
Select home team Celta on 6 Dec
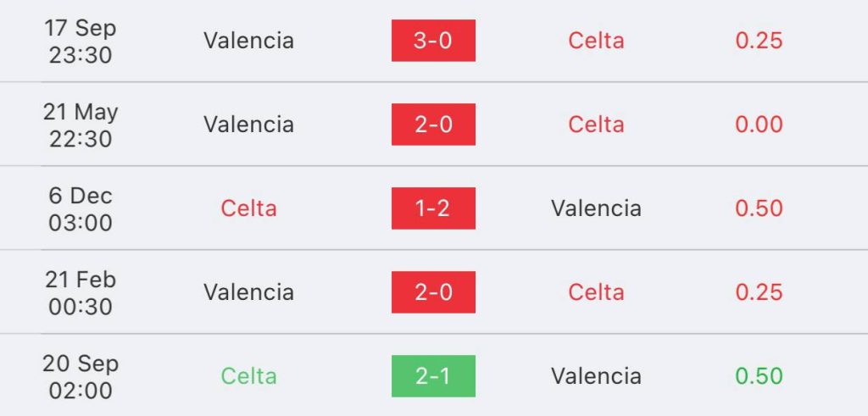click(x=248, y=208)
